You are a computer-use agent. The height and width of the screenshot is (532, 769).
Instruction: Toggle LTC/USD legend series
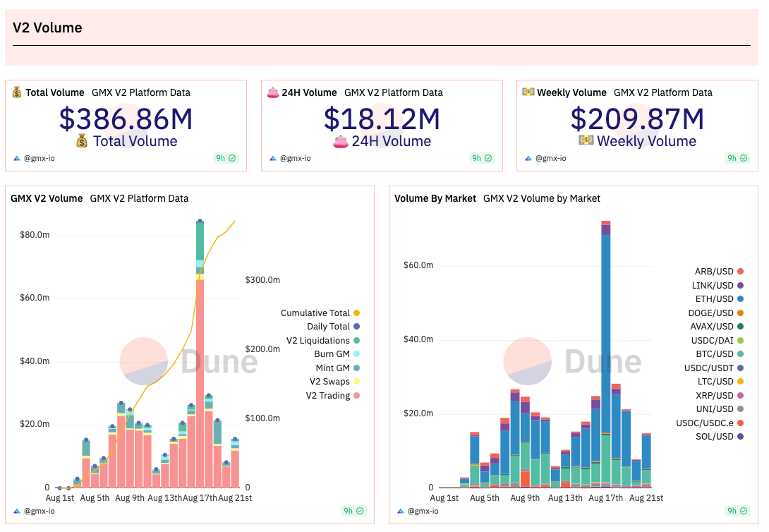[720, 381]
